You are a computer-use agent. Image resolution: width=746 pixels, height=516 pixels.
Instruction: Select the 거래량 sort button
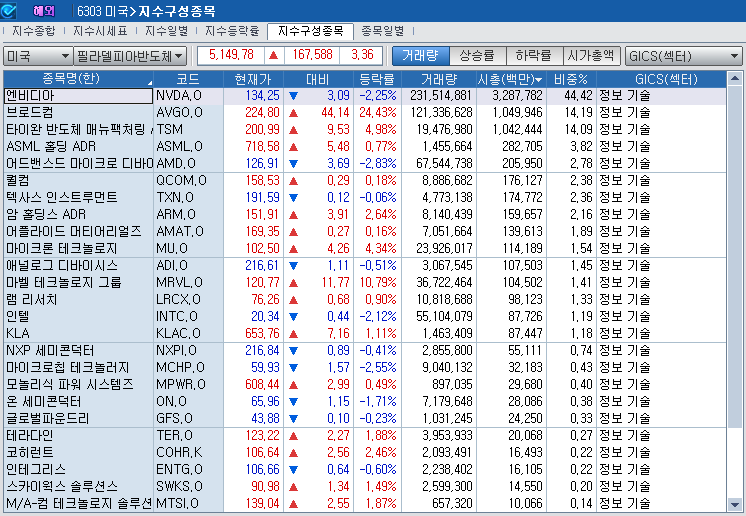(x=421, y=56)
